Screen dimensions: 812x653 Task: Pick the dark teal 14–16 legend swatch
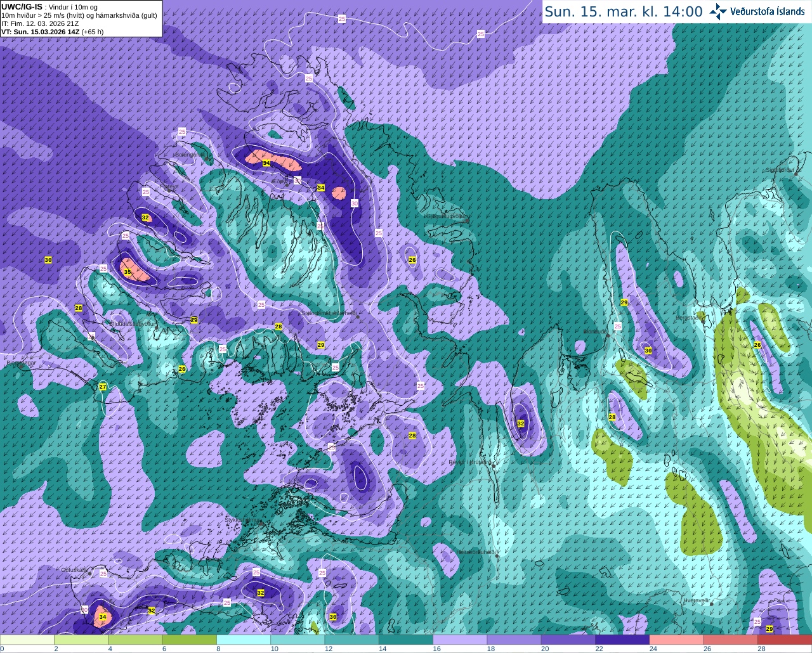[406, 640]
